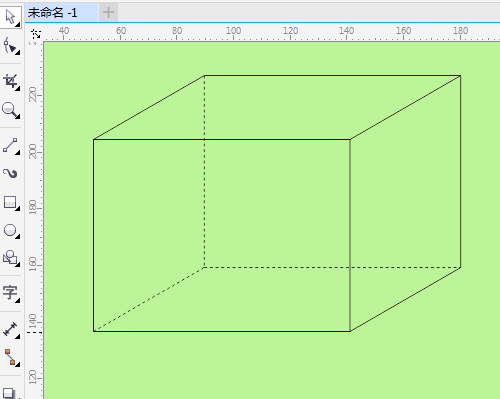The height and width of the screenshot is (399, 500).
Task: Select the Artistic Media tool
Action: tap(10, 173)
